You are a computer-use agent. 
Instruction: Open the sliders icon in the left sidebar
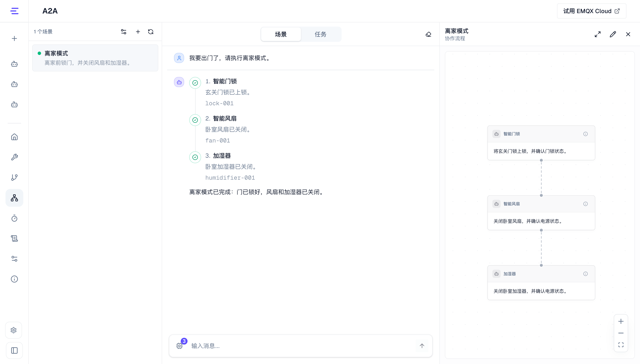[x=14, y=259]
